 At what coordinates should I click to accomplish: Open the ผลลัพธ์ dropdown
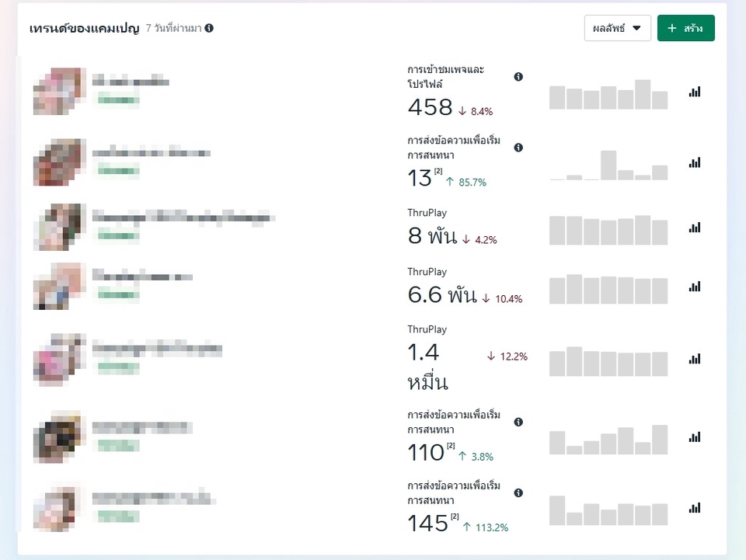pyautogui.click(x=617, y=28)
